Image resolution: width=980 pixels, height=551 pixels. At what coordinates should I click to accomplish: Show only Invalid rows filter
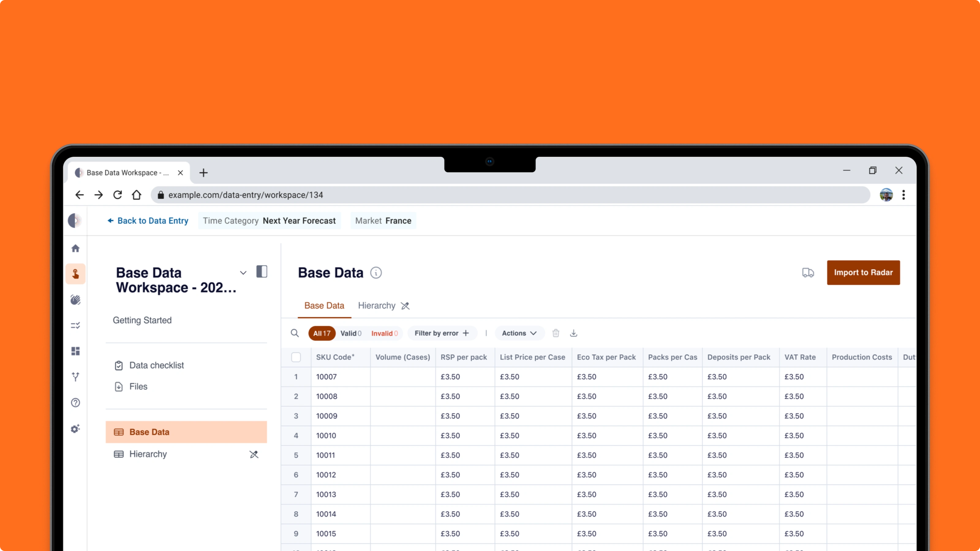pyautogui.click(x=384, y=333)
